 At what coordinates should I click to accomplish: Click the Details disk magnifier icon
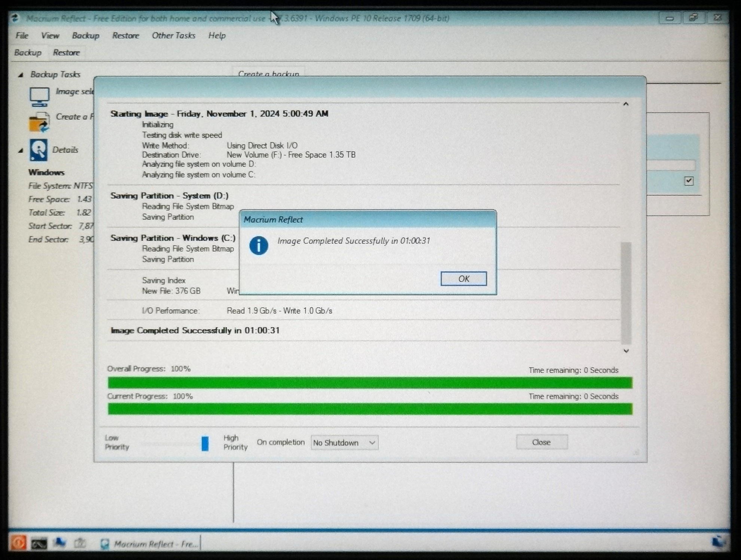pyautogui.click(x=39, y=150)
